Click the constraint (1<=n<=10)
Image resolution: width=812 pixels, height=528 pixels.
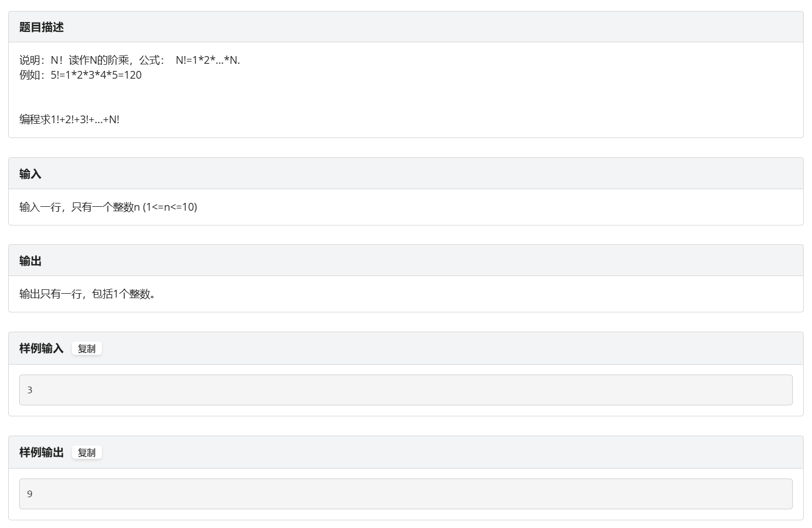(x=170, y=207)
